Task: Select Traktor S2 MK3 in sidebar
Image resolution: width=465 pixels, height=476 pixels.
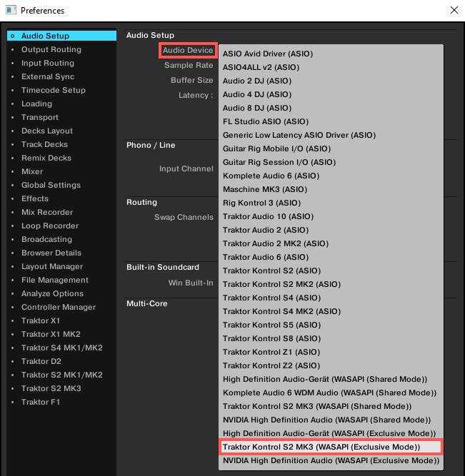Action: (51, 388)
